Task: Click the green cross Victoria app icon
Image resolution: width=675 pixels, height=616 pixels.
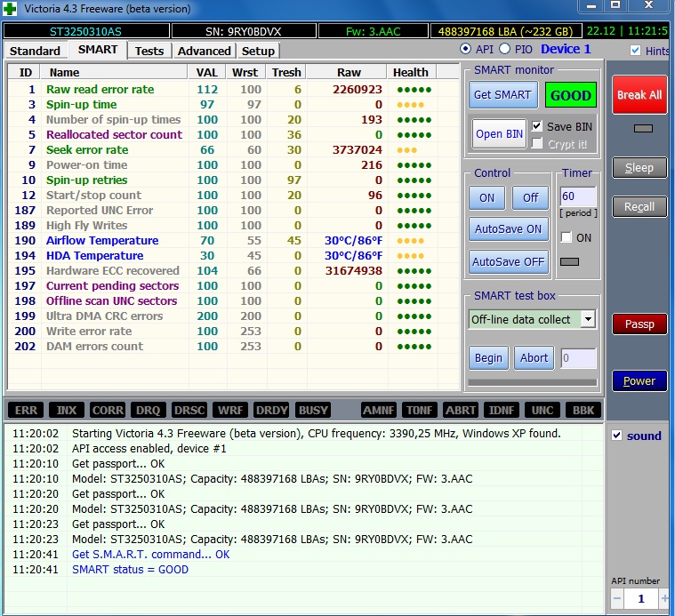Action: (x=10, y=9)
